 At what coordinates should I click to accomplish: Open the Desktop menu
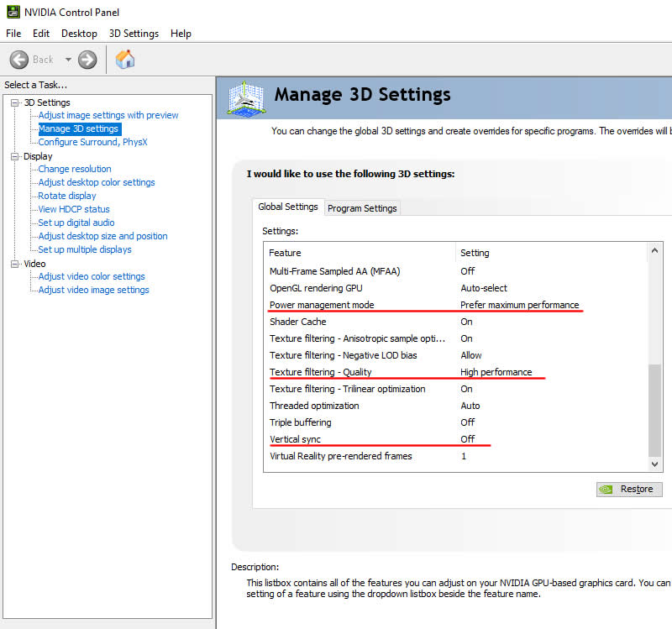(x=79, y=34)
